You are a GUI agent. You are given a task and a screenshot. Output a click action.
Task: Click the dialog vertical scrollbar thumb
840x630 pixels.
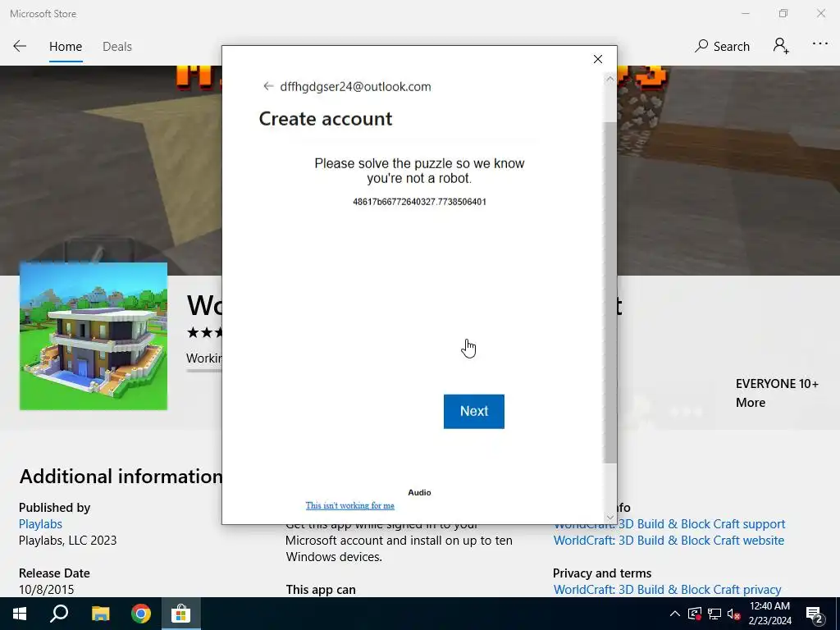coord(609,292)
